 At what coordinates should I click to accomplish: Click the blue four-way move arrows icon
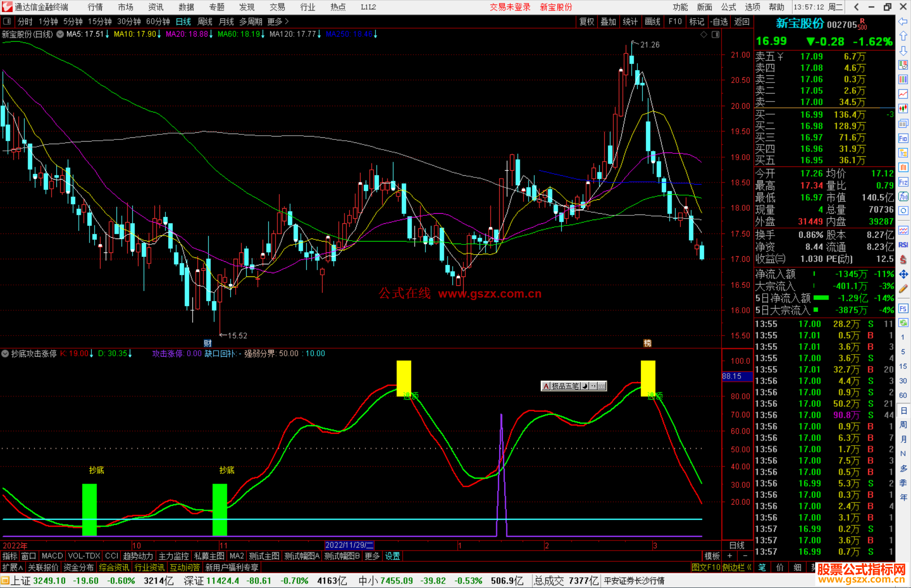903,274
